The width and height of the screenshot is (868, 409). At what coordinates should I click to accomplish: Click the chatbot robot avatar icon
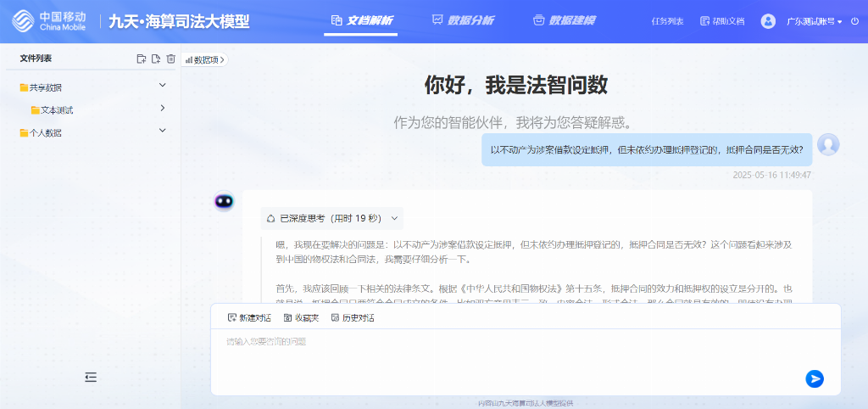[x=224, y=201]
